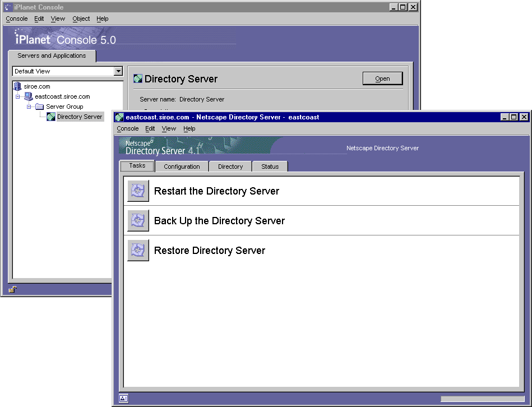Click the Restart the Directory Server task icon
This screenshot has height=407, width=532.
pyautogui.click(x=138, y=191)
